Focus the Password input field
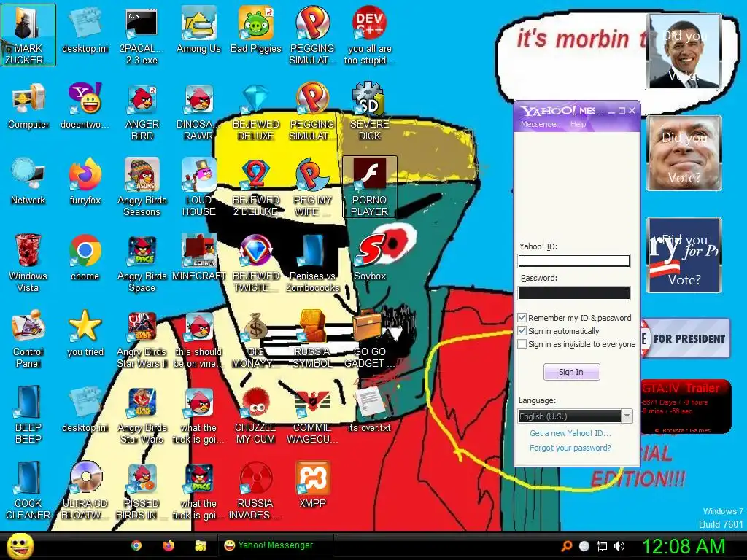The image size is (747, 560). 574,293
